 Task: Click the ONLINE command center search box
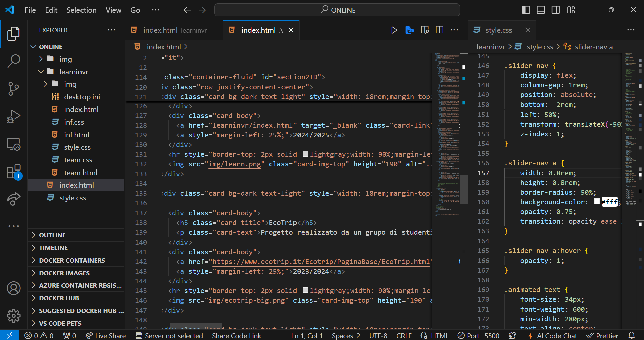tap(337, 10)
